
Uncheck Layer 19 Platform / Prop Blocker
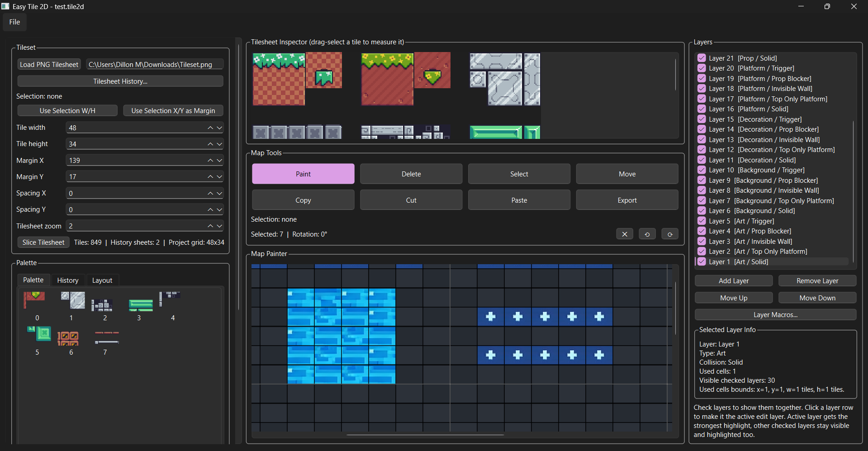click(702, 78)
